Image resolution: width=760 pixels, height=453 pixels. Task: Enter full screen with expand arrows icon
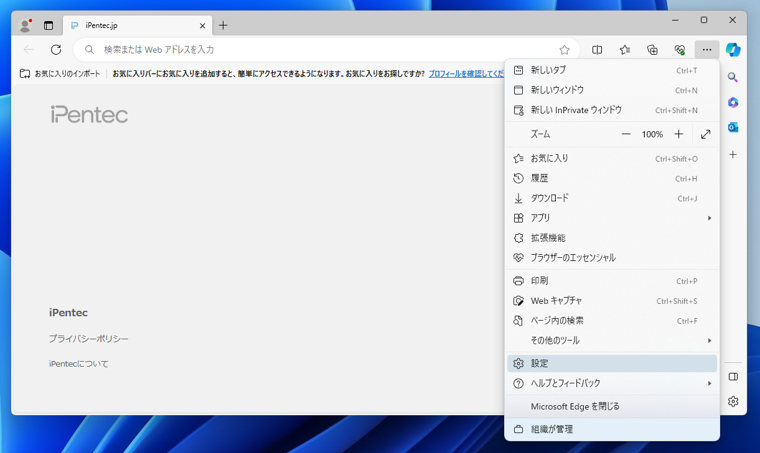706,134
